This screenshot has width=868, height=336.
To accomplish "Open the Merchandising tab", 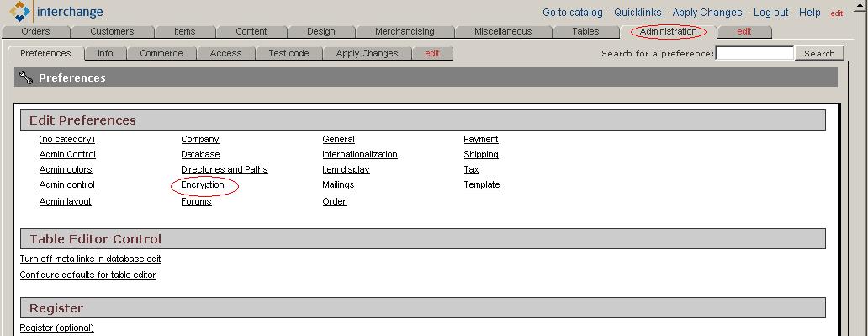I will point(405,32).
